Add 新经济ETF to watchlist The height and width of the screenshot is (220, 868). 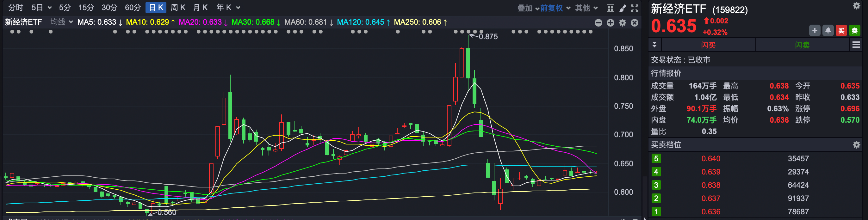pyautogui.click(x=815, y=31)
